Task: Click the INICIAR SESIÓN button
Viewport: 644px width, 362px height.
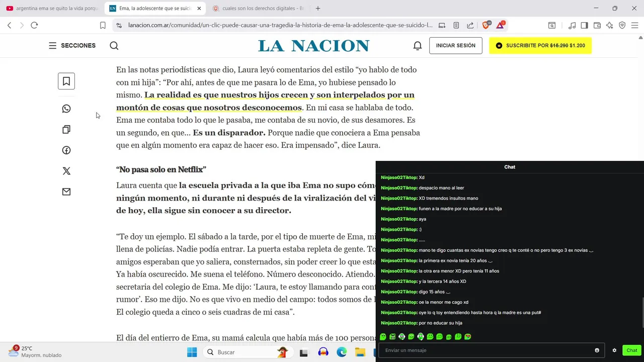Action: (455, 46)
